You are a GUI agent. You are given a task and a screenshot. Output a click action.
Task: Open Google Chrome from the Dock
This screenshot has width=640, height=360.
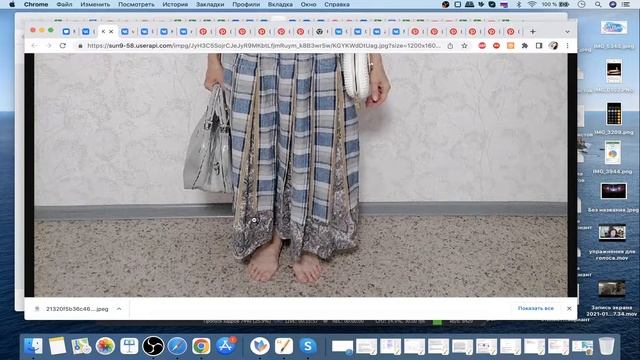(x=201, y=346)
